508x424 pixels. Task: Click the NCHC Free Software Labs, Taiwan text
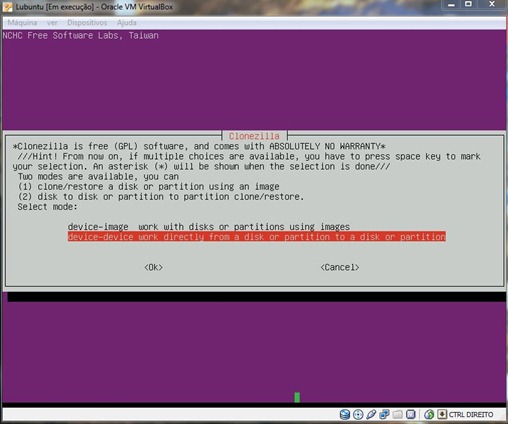[80, 35]
